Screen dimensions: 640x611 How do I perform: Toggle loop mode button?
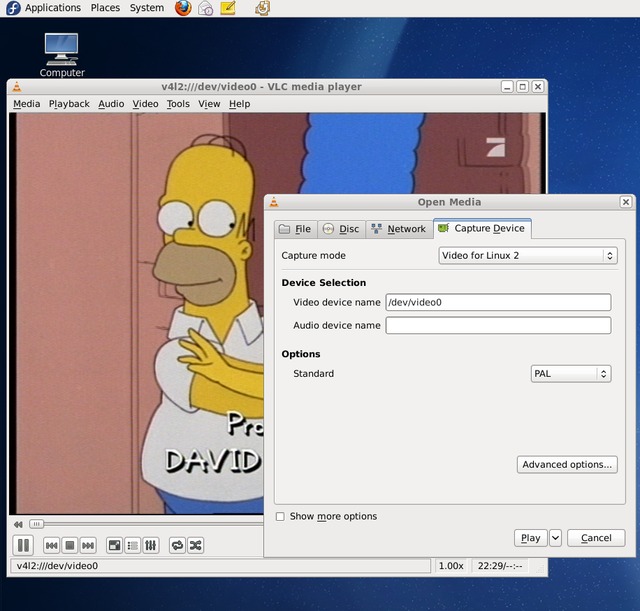click(178, 545)
